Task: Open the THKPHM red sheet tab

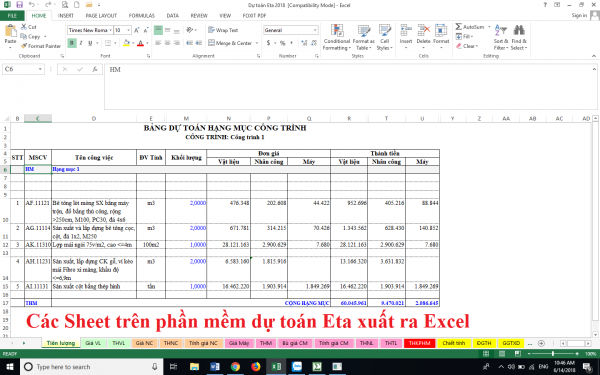Action: (419, 343)
